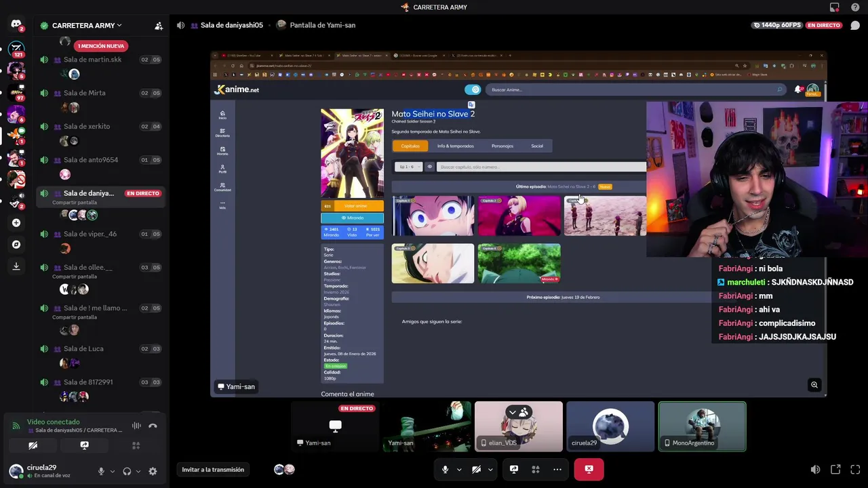Open Capitulos tab on anime page
The image size is (868, 488).
(x=410, y=146)
